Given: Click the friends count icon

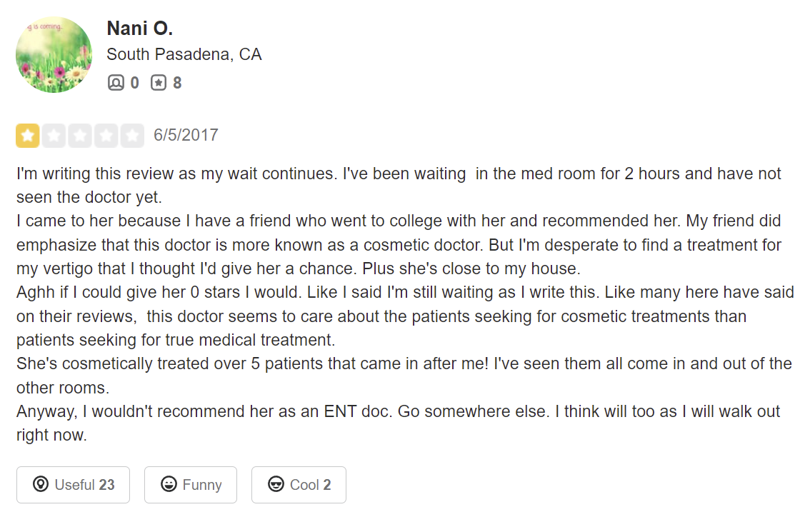Looking at the screenshot, I should click(116, 83).
